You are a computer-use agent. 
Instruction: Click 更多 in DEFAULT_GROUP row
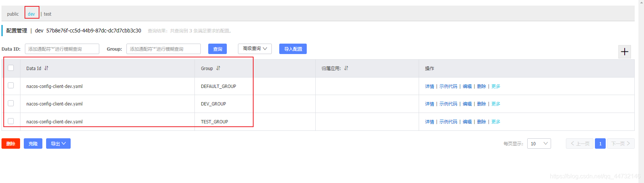tap(496, 86)
